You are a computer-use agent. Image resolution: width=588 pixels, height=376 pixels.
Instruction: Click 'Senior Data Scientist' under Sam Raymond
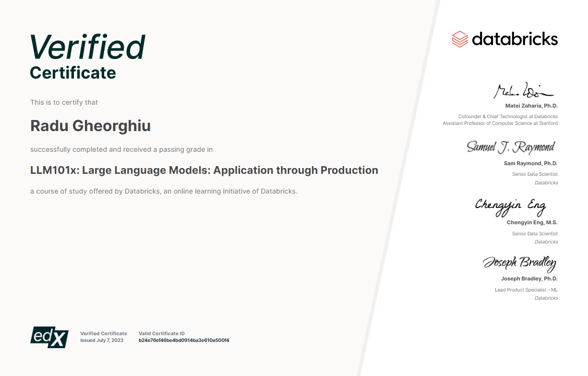pyautogui.click(x=535, y=174)
